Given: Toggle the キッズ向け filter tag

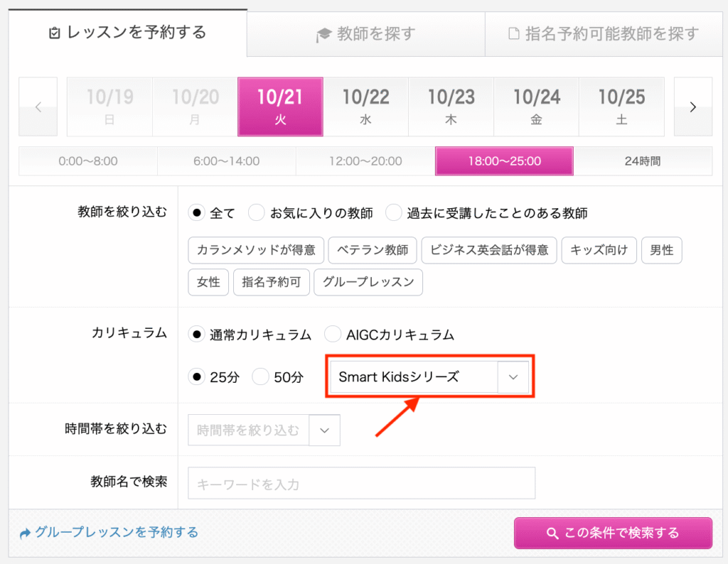Looking at the screenshot, I should [x=599, y=250].
